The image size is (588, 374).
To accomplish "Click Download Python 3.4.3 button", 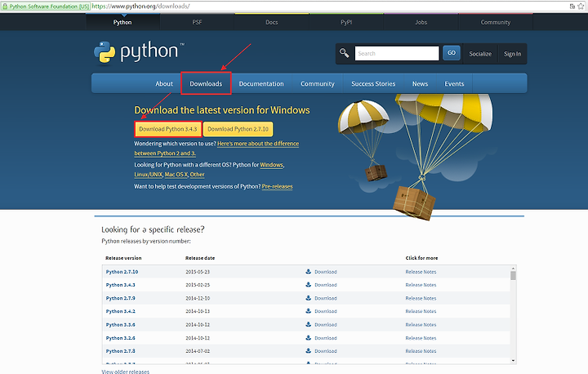I will [x=168, y=129].
